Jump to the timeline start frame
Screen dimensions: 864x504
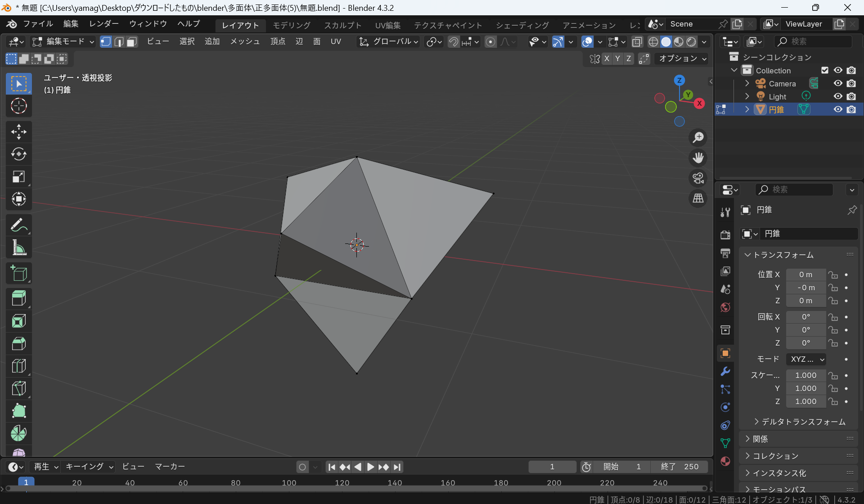tap(332, 467)
